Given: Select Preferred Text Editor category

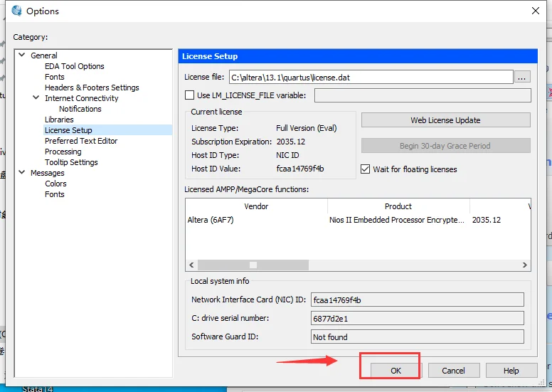Looking at the screenshot, I should pyautogui.click(x=81, y=141).
